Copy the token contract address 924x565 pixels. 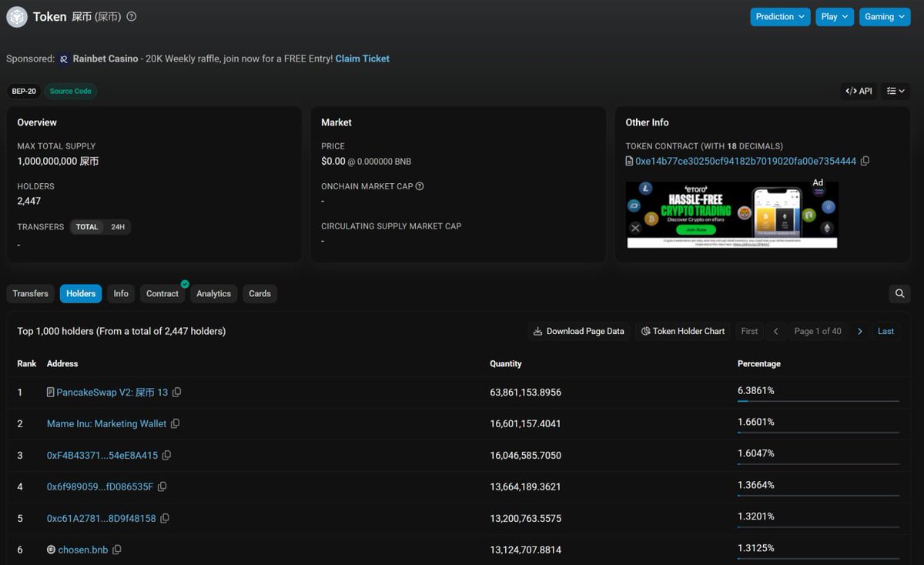865,161
